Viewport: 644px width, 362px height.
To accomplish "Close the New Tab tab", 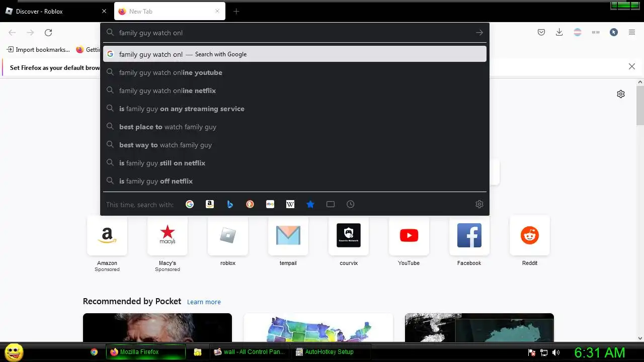I will 217,11.
